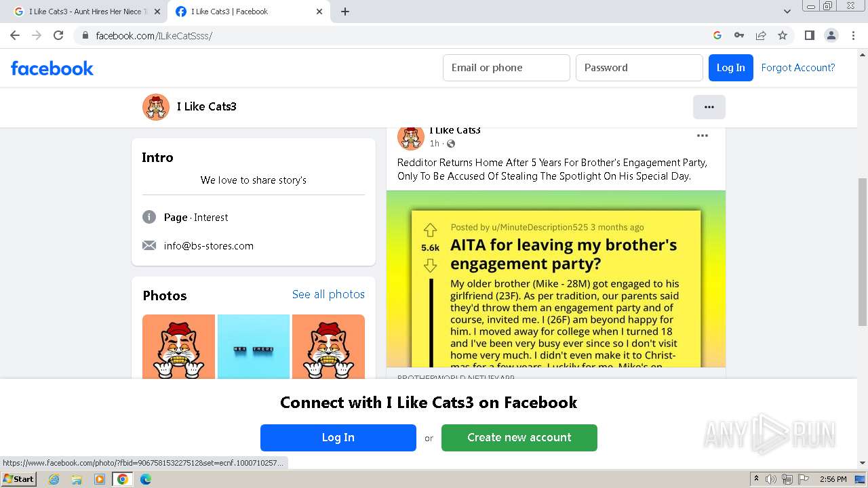Click the browser back arrow
868x488 pixels.
pos(15,35)
